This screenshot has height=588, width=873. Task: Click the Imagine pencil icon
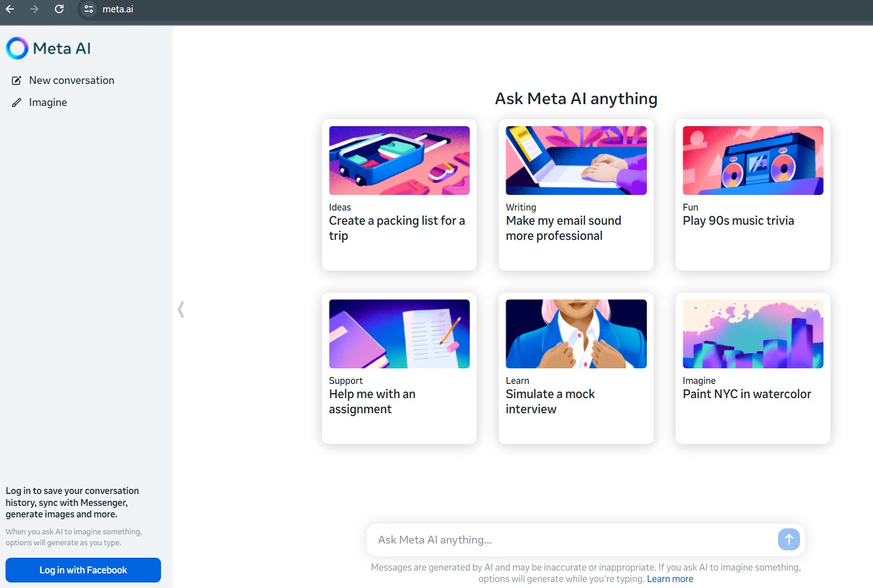coord(17,103)
